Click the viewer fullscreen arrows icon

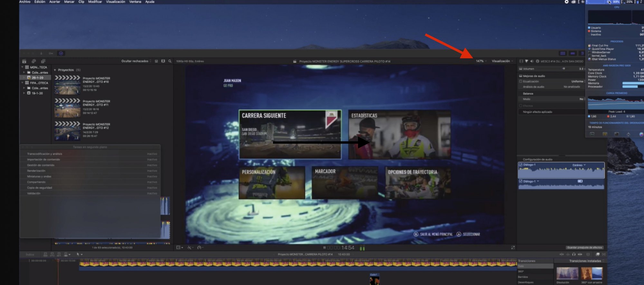point(513,247)
